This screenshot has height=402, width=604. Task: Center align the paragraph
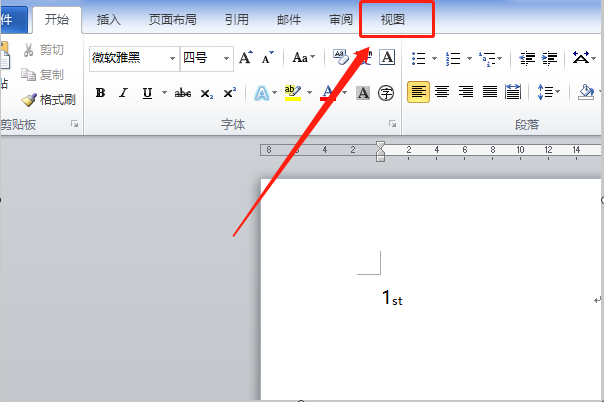pos(442,92)
